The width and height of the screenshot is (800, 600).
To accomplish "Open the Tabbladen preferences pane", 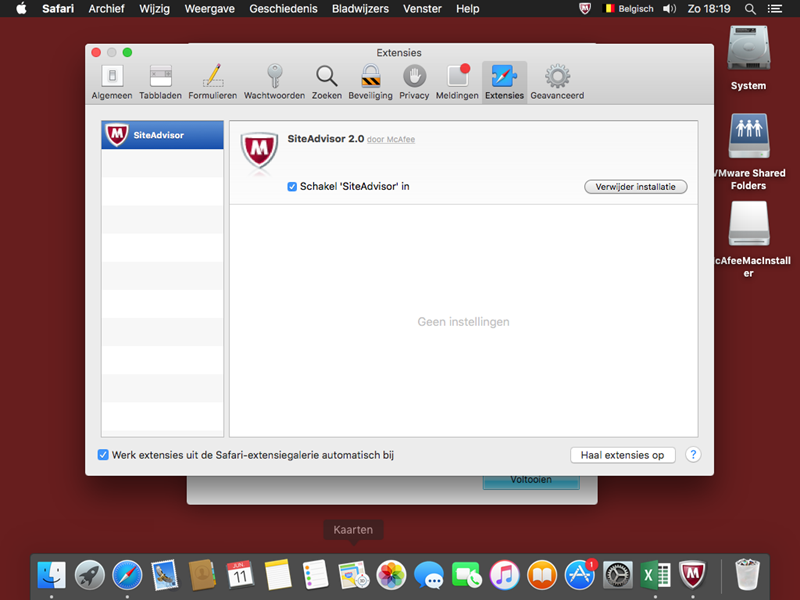I will pos(160,82).
